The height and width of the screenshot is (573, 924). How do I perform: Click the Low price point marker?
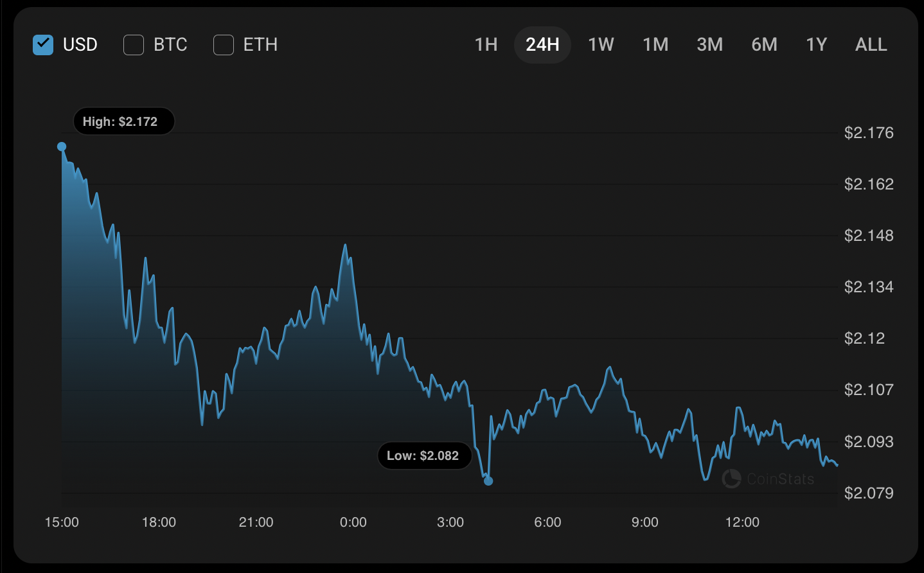[x=488, y=480]
